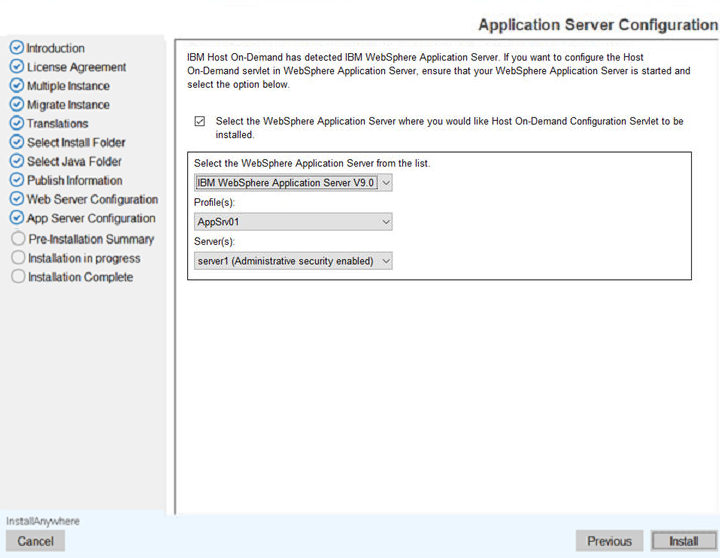
Task: Click the Installation in progress circle icon
Action: pyautogui.click(x=17, y=258)
